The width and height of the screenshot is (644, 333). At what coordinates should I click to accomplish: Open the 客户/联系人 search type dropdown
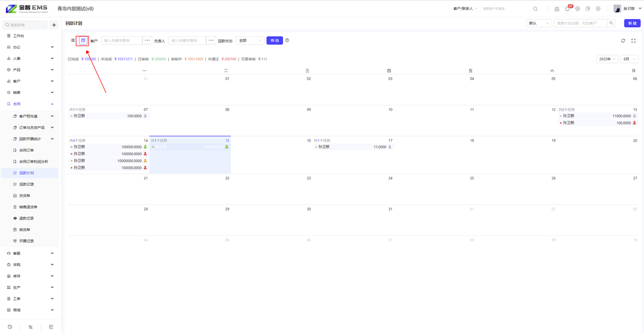465,9
